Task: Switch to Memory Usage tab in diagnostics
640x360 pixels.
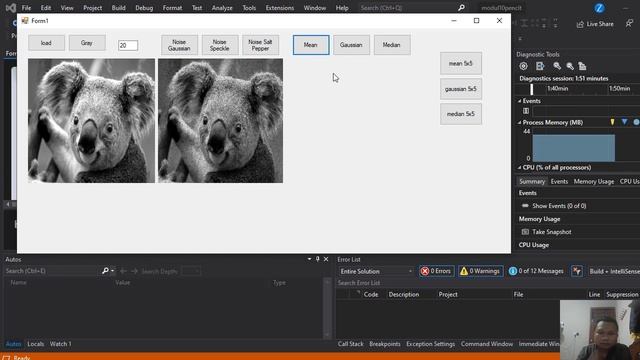Action: 593,182
